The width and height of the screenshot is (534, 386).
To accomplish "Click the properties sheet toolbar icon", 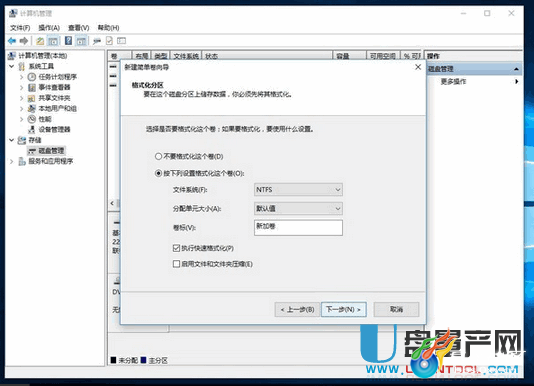I will pyautogui.click(x=109, y=41).
